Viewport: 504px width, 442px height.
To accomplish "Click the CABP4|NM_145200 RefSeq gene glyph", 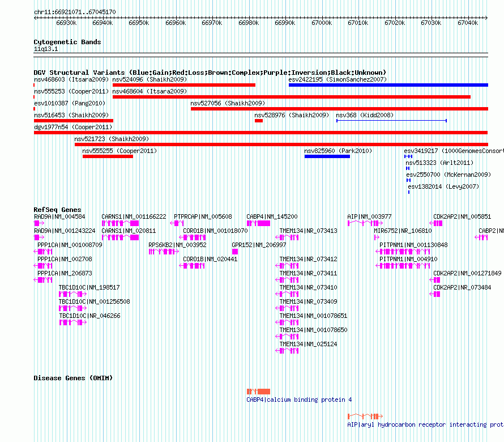I will [258, 223].
